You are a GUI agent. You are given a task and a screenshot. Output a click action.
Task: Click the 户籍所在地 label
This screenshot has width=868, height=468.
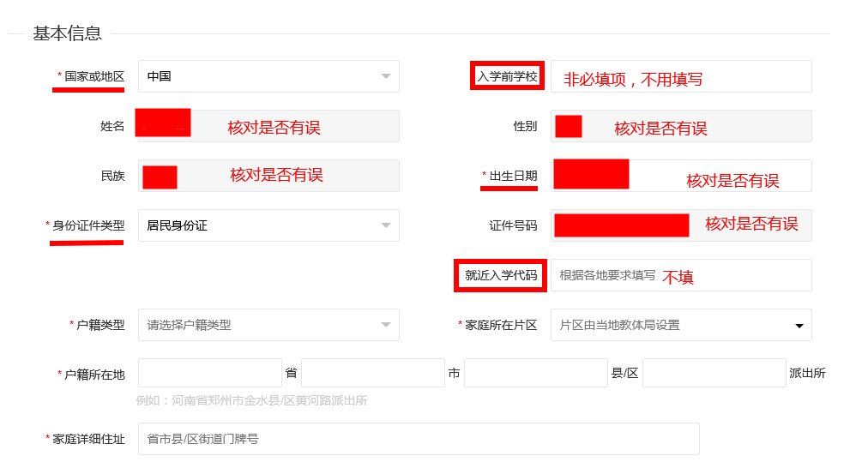(94, 375)
